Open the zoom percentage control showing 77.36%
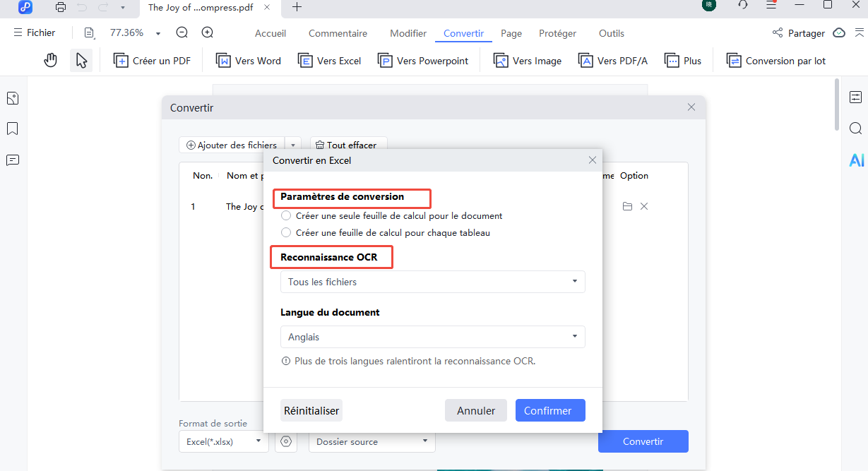Viewport: 868px width, 471px height. [134, 32]
